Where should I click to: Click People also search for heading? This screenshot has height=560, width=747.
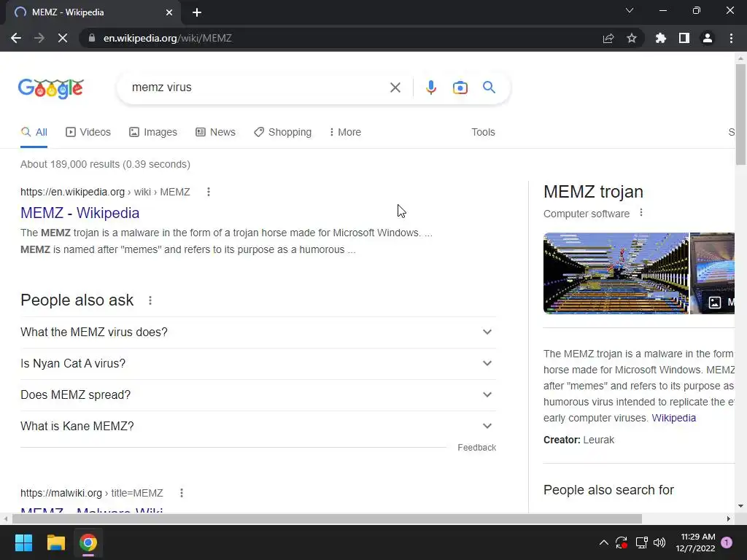[x=608, y=490]
